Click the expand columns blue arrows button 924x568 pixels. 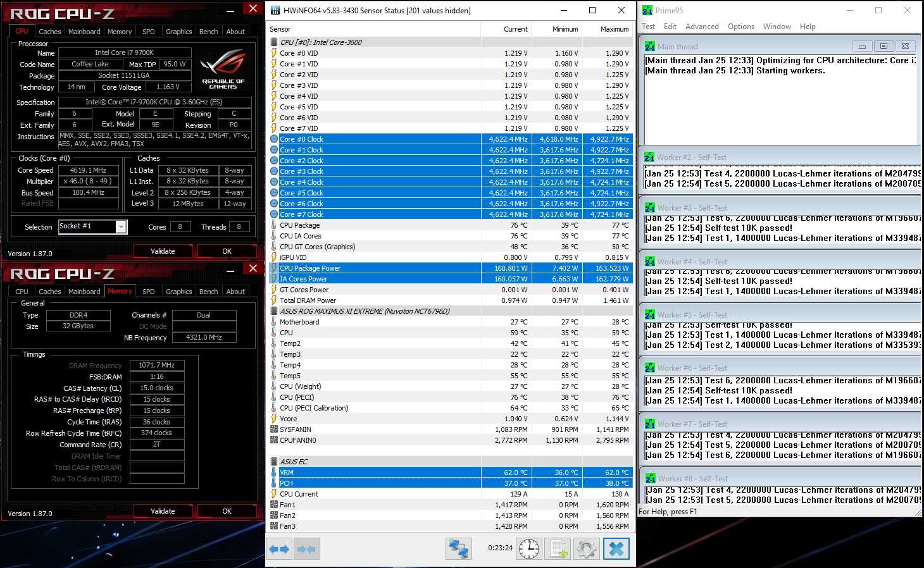pos(279,549)
